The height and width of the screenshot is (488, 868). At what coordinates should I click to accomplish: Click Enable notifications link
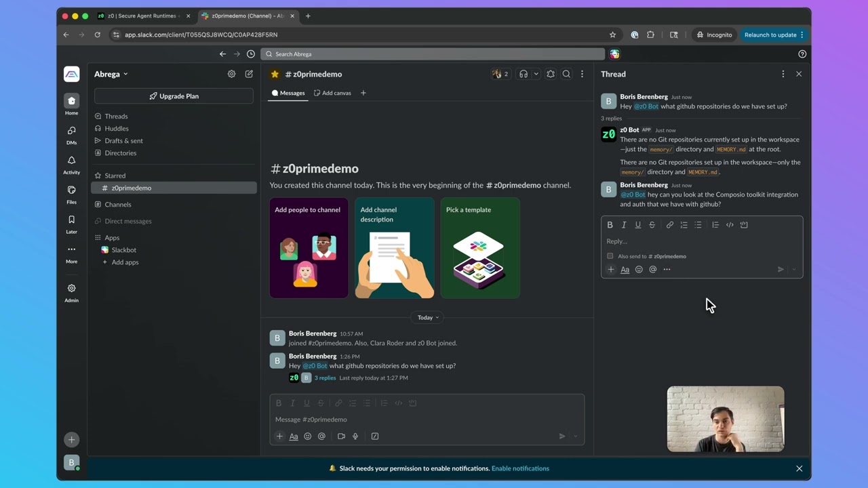(x=520, y=468)
